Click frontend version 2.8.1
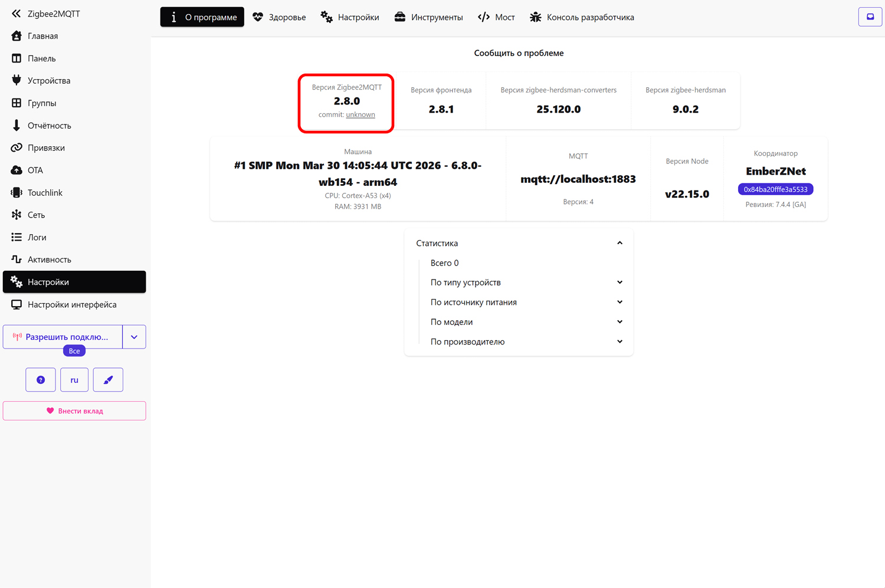 pos(441,109)
